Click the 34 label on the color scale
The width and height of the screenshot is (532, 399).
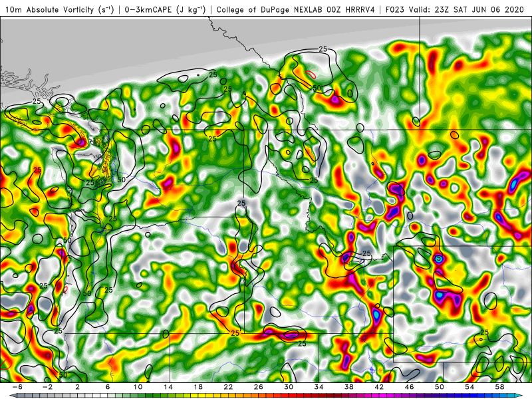pos(319,387)
